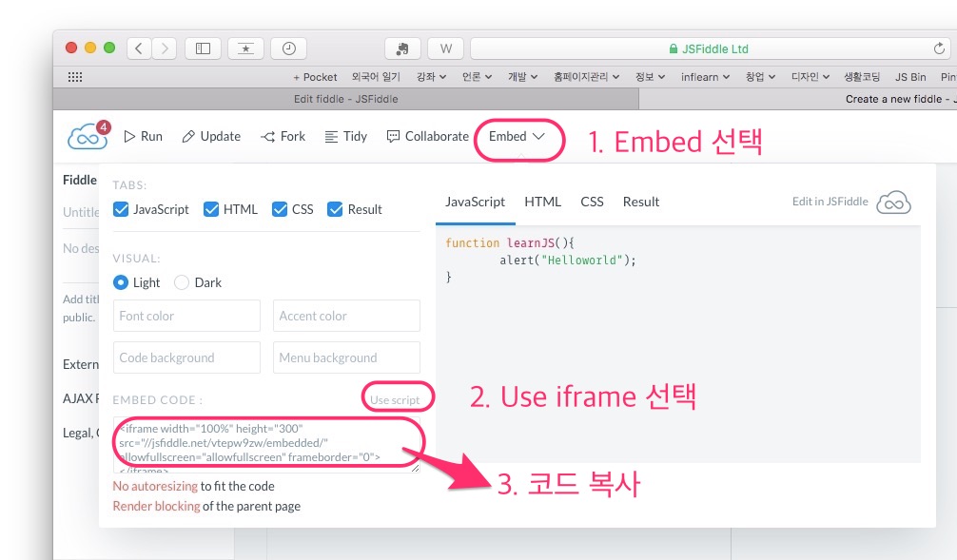Open the 생활코딩 bookmark
The height and width of the screenshot is (560, 957).
862,77
